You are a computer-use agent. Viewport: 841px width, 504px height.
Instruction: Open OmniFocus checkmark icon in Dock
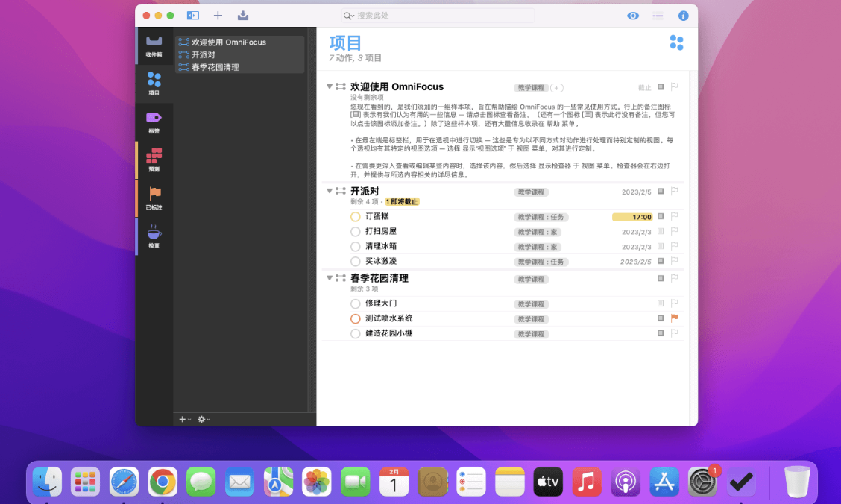coord(741,482)
